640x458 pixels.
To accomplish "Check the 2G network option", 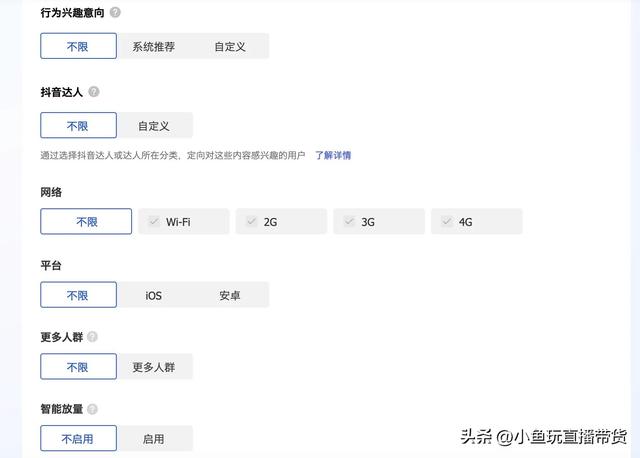I will (x=251, y=222).
